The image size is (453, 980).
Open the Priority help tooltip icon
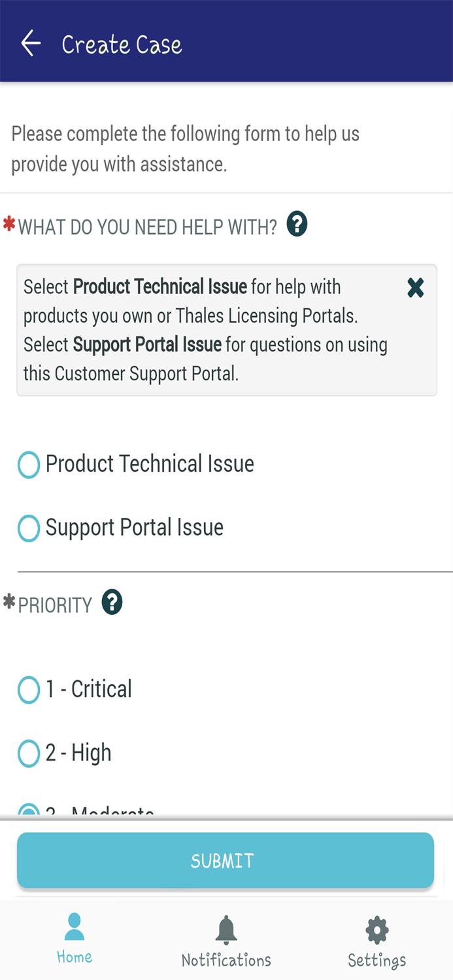[x=111, y=602]
